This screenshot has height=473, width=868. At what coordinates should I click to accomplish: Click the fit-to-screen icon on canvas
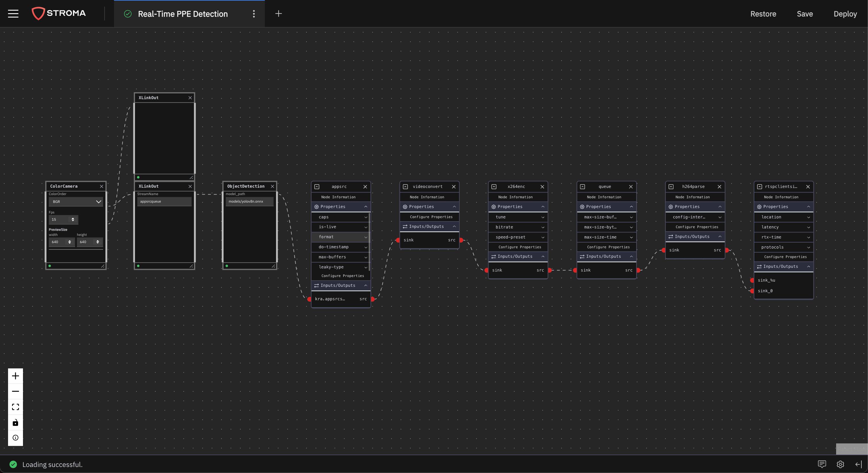coord(15,407)
